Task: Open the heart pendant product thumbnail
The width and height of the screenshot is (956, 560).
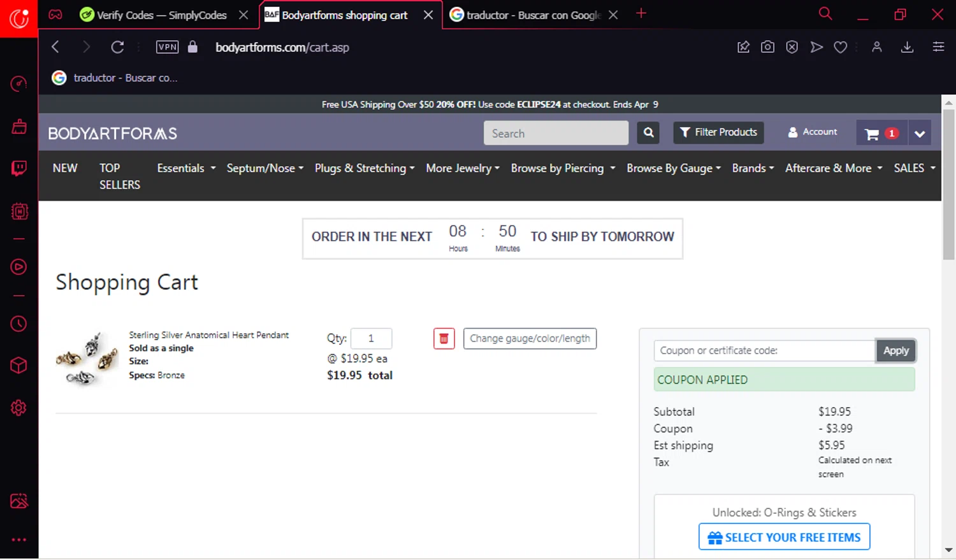Action: [x=87, y=359]
